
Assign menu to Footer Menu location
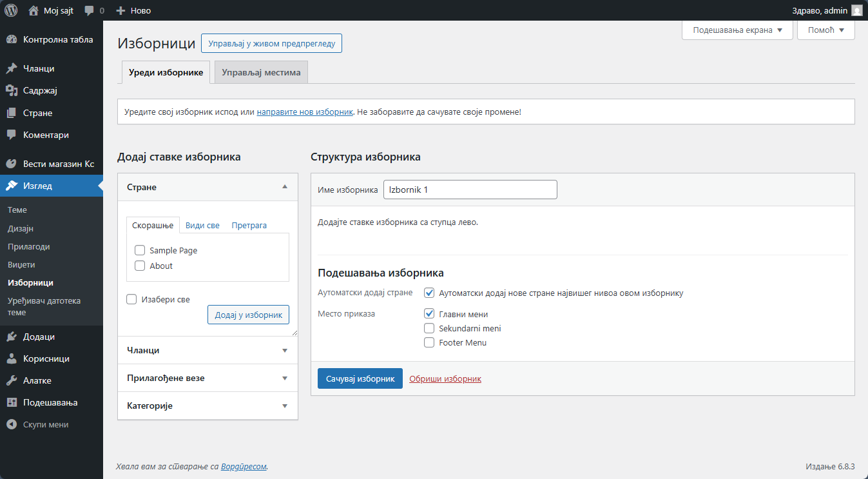point(429,342)
